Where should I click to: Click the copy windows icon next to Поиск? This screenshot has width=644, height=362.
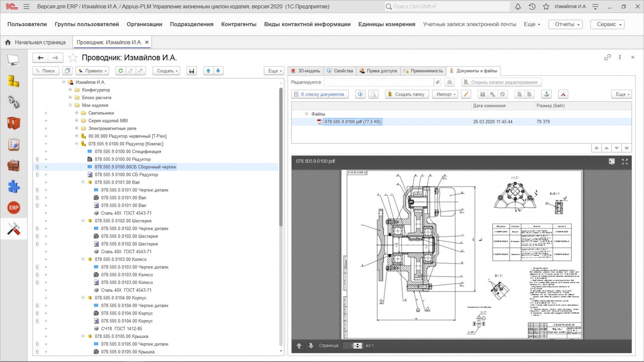[67, 71]
